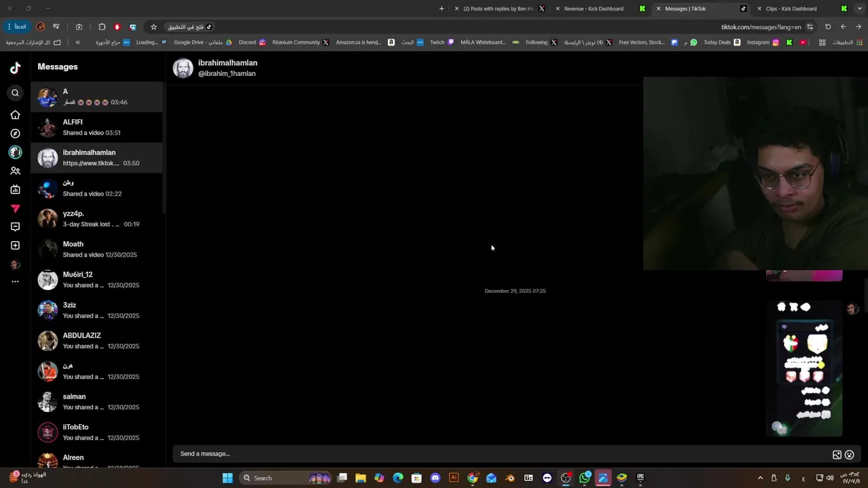
Task: Click the sticker/image icon in message box
Action: [837, 455]
